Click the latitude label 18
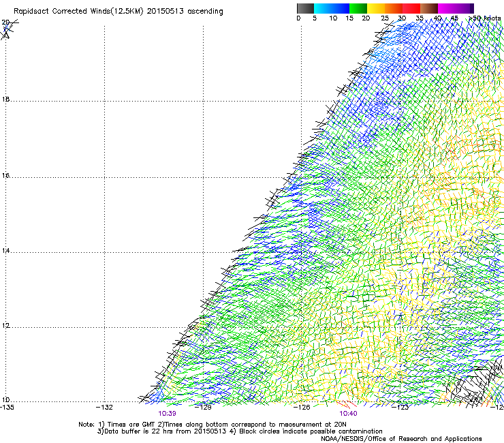This screenshot has height=443, width=504. pos(5,99)
